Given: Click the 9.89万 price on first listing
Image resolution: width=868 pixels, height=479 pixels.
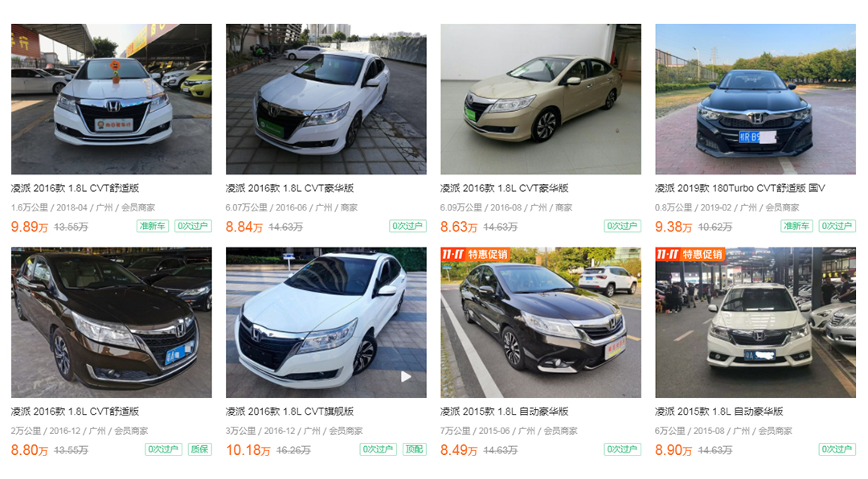Looking at the screenshot, I should coord(30,227).
